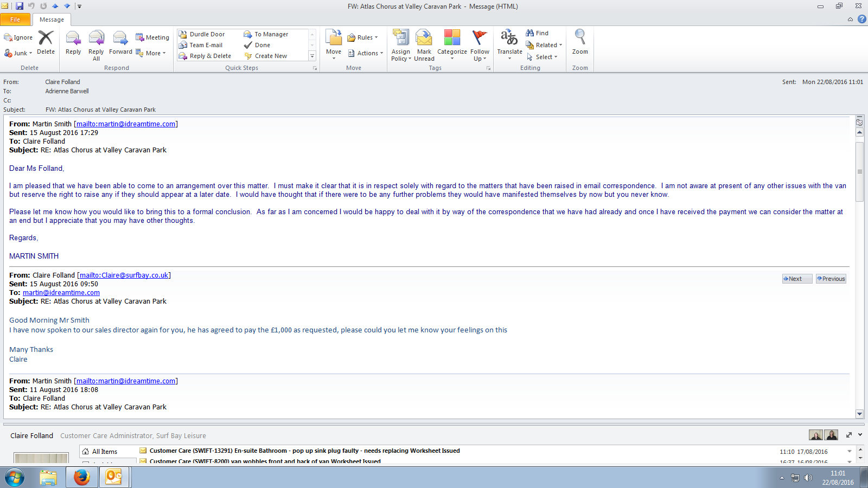Screen dimensions: 868x488
Task: Click the Save icon in quick access toolbar
Action: pos(20,6)
